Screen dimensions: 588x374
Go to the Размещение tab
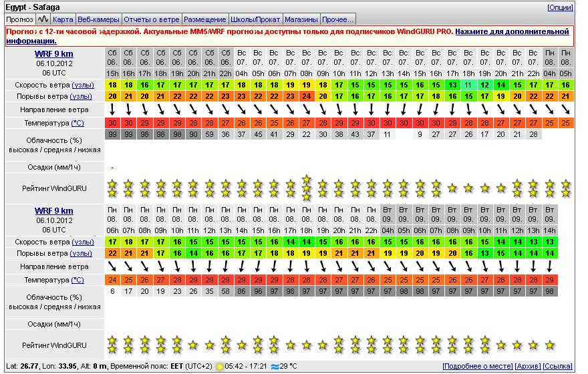(205, 19)
